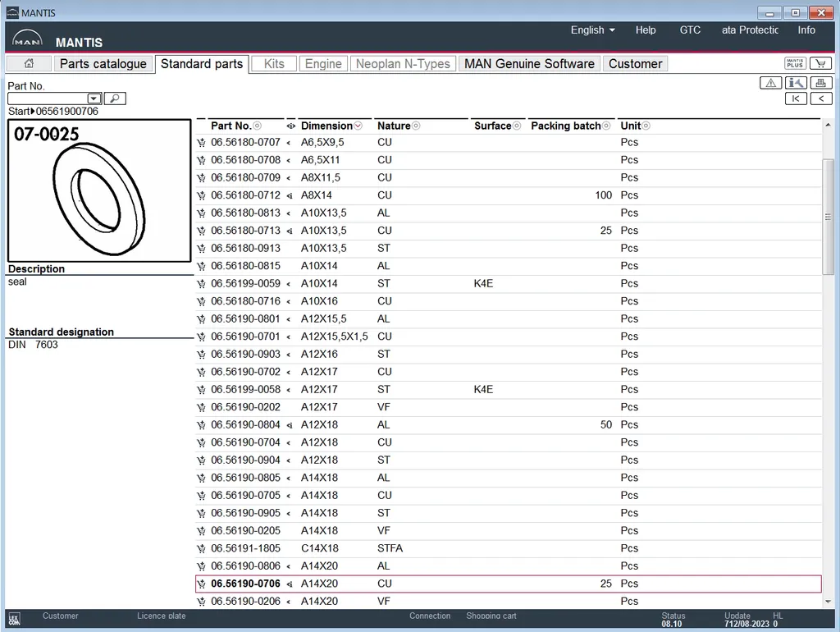Add part 06.56180-0813 to cart
Viewport: 840px width, 632px height.
click(x=202, y=213)
